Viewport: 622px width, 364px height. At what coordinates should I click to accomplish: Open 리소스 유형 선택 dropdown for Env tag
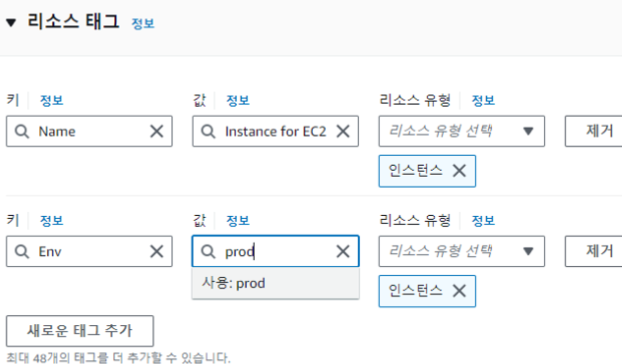(x=462, y=251)
